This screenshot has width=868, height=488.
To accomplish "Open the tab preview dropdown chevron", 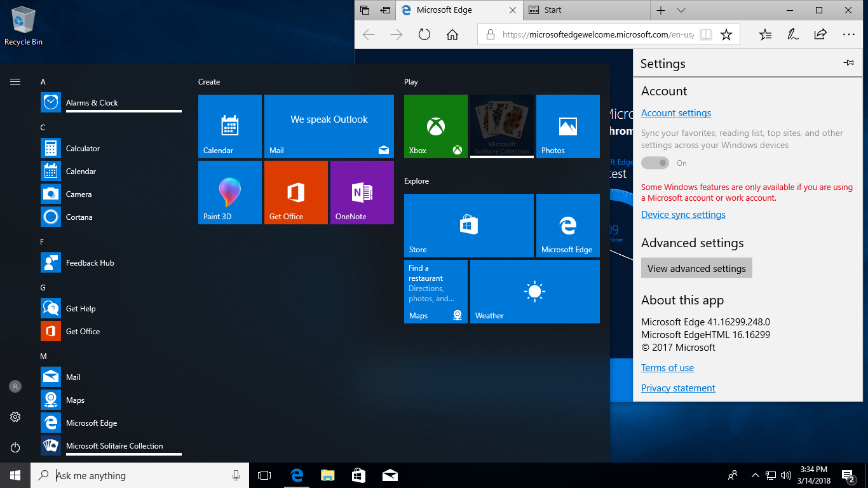I will click(x=681, y=10).
